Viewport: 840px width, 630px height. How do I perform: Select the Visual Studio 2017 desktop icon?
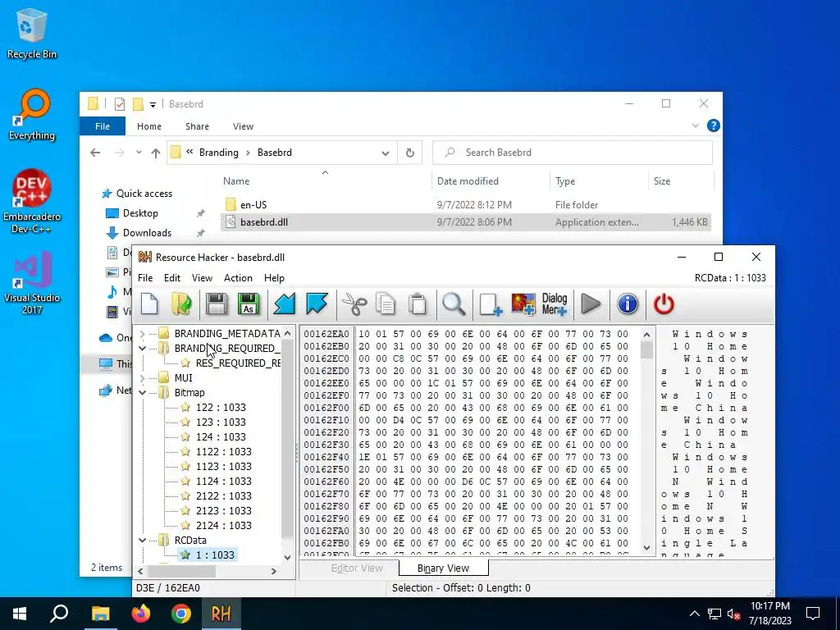[x=32, y=283]
